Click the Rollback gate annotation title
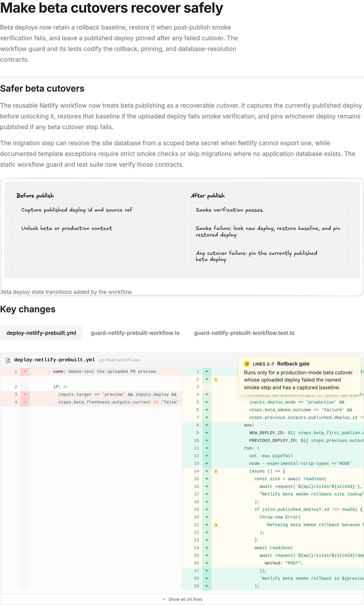The height and width of the screenshot is (605, 364). click(293, 364)
